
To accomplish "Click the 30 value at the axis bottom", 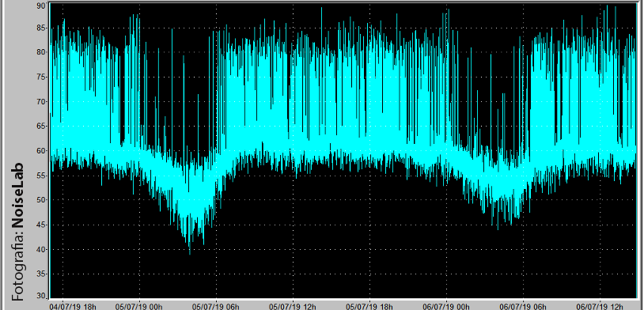I will pos(41,296).
